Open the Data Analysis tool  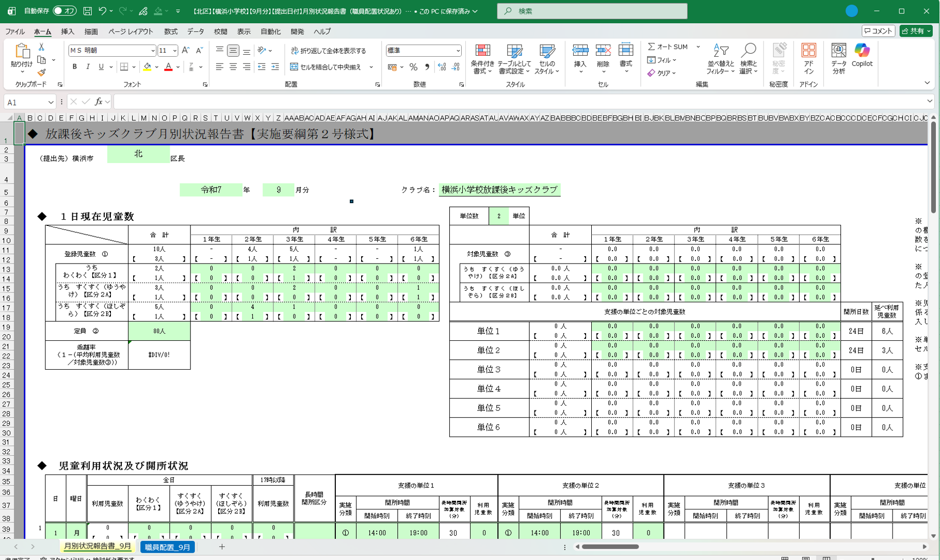point(838,59)
